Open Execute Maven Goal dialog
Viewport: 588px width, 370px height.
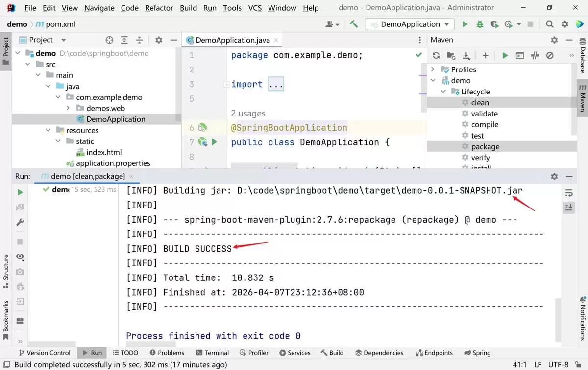[x=520, y=55]
